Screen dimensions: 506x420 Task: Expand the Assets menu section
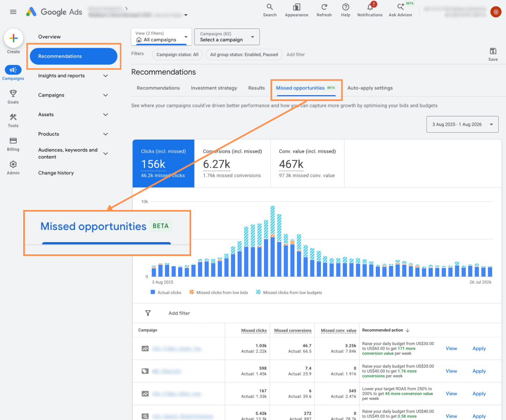click(73, 115)
